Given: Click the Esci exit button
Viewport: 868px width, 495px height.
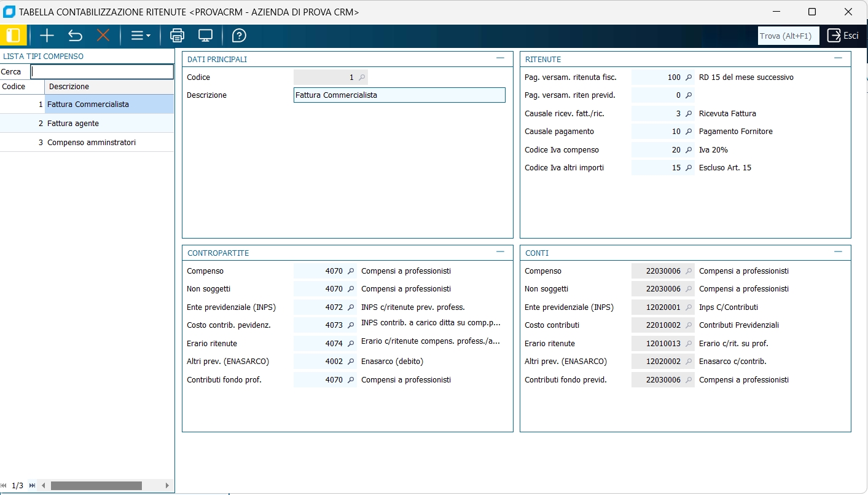Looking at the screenshot, I should tap(843, 36).
